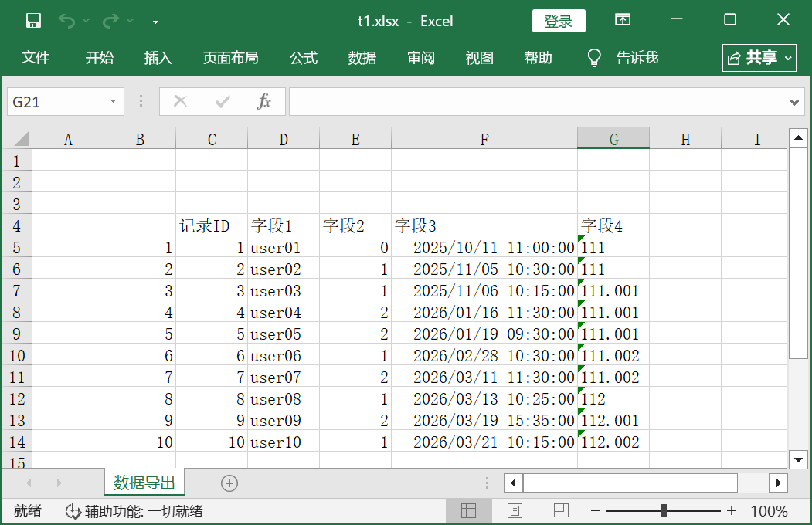Click the horizontal scrollbar left arrow

513,483
